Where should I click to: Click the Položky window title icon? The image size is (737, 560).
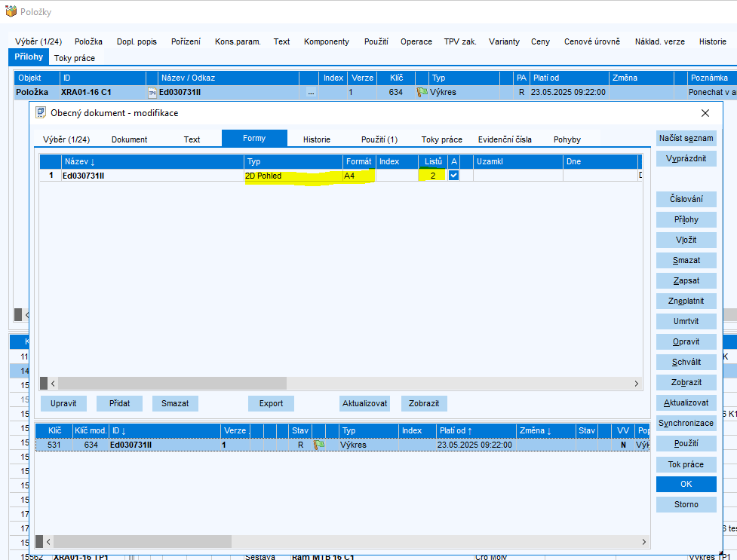click(11, 11)
